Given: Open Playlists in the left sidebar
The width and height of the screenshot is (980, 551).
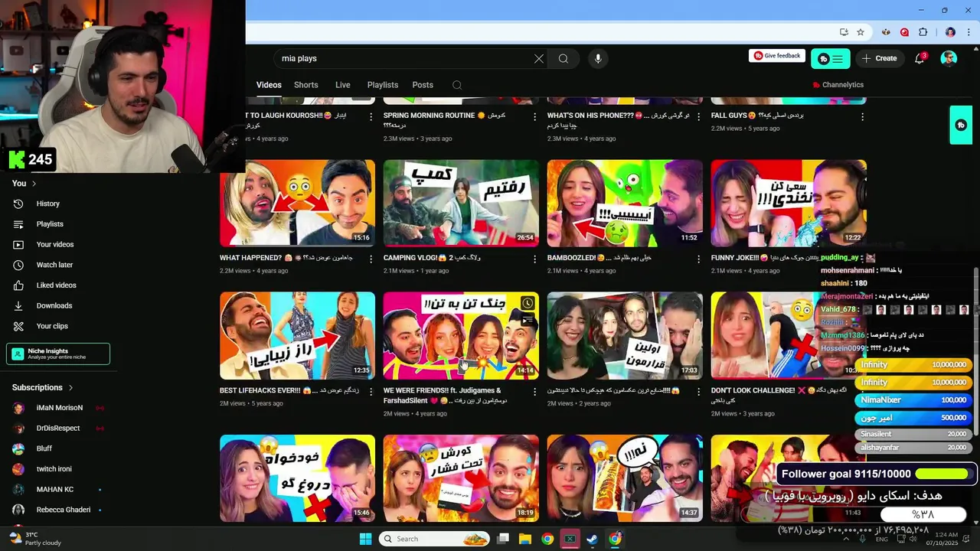Looking at the screenshot, I should (50, 224).
